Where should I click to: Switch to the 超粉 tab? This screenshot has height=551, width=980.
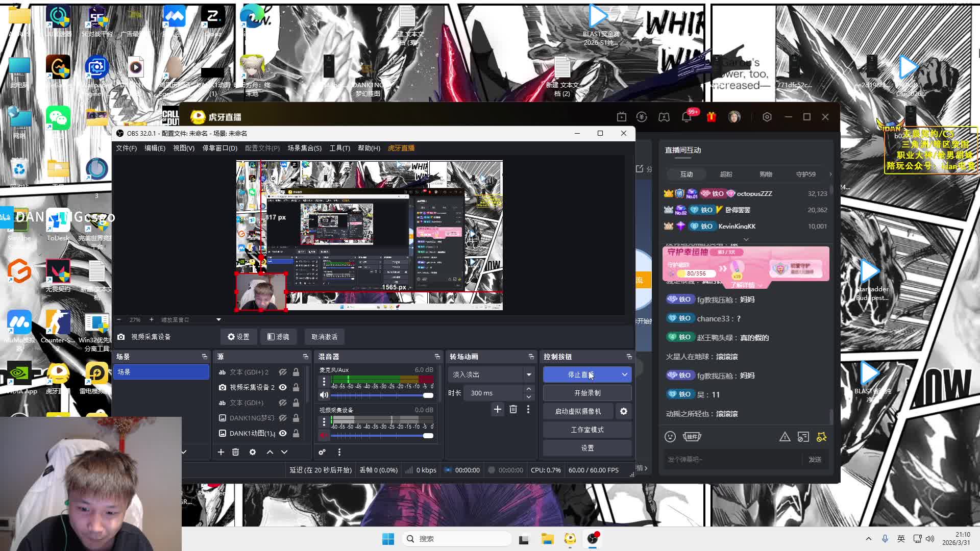click(726, 174)
